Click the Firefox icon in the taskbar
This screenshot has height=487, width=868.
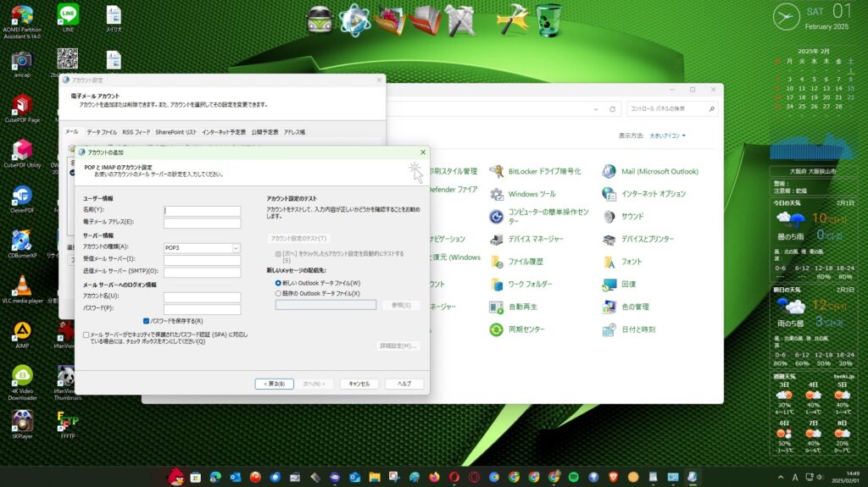point(435,478)
